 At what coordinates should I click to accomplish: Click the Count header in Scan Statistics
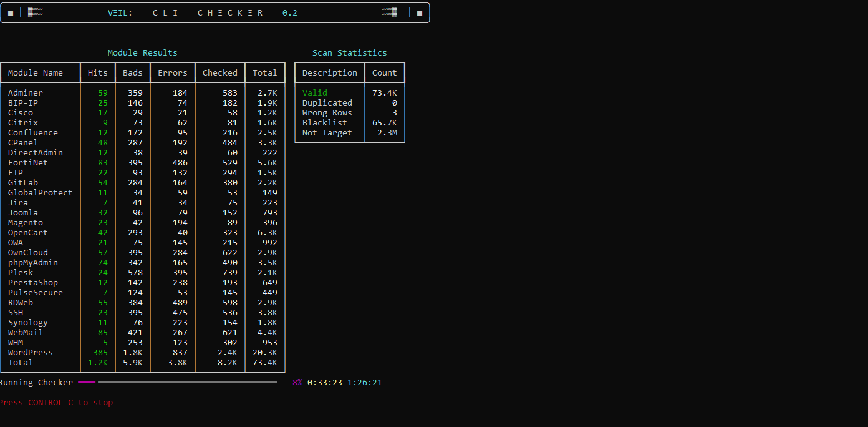tap(385, 73)
